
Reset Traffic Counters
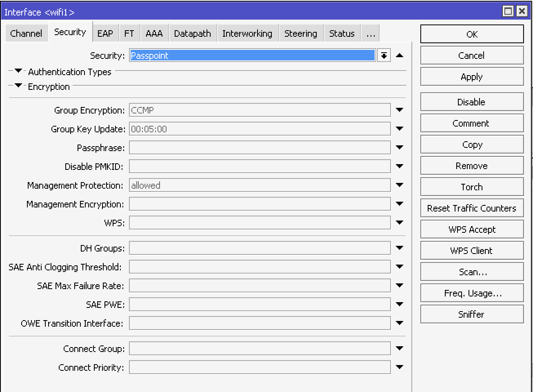(x=472, y=208)
